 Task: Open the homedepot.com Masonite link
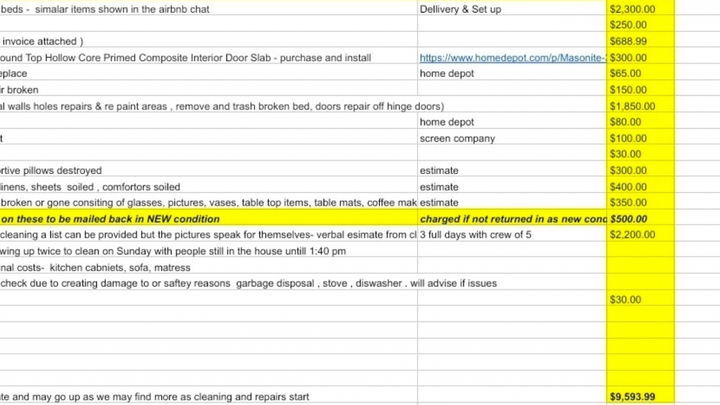click(512, 58)
